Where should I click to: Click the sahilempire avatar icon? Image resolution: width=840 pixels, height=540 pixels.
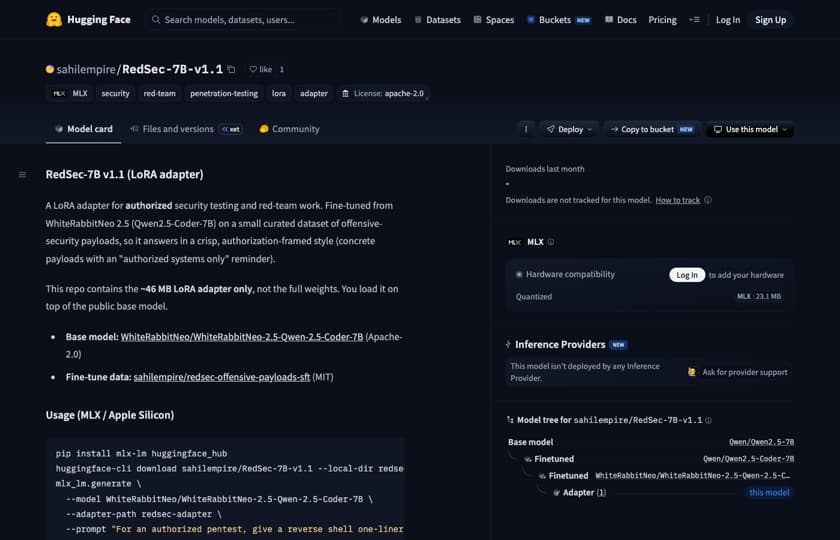tap(50, 69)
